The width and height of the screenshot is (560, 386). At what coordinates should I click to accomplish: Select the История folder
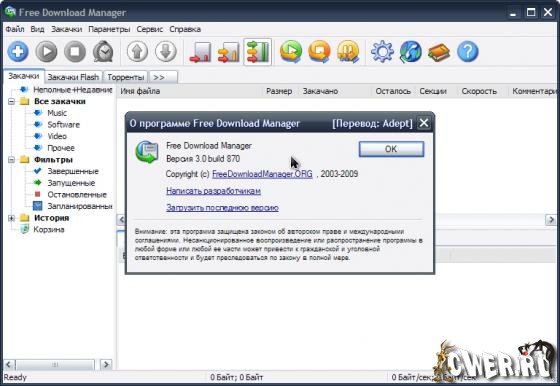click(x=51, y=218)
